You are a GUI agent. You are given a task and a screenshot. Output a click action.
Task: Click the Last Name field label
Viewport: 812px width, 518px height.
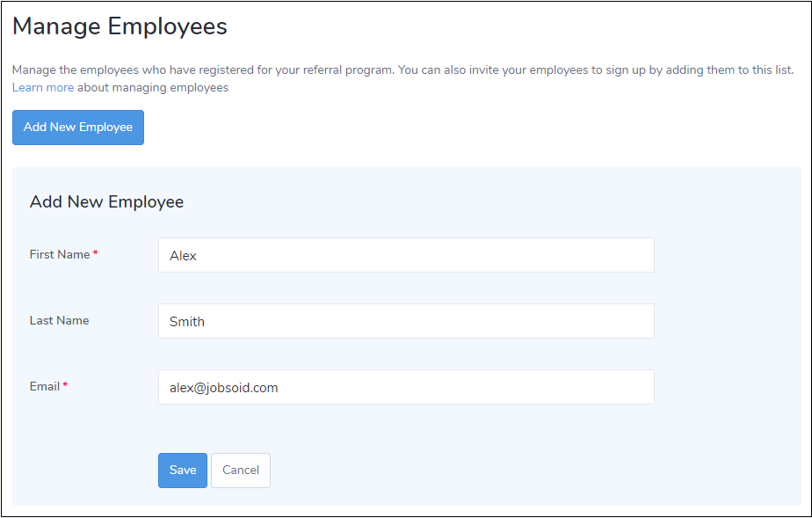[59, 320]
